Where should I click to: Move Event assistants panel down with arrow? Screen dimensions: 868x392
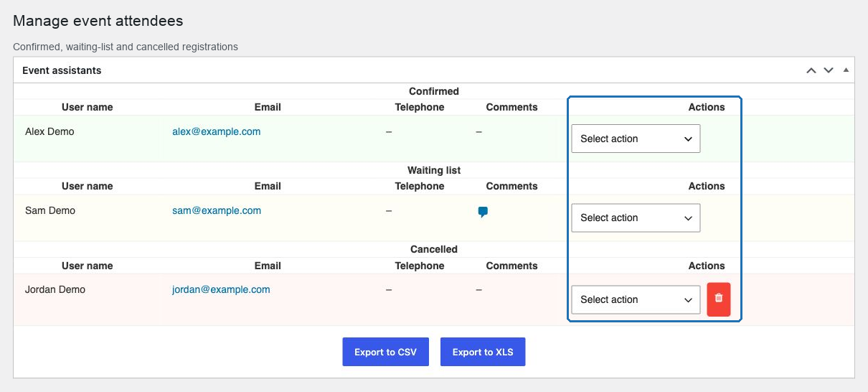click(x=829, y=70)
